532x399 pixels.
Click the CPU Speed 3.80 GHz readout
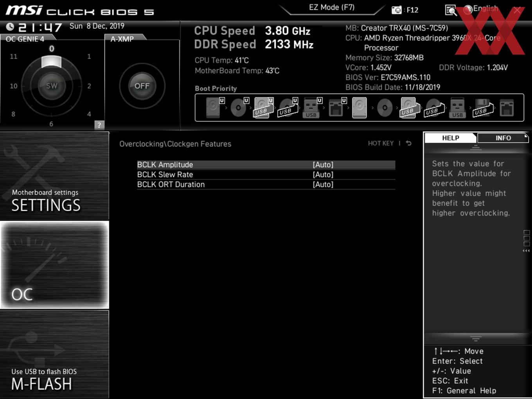point(252,31)
